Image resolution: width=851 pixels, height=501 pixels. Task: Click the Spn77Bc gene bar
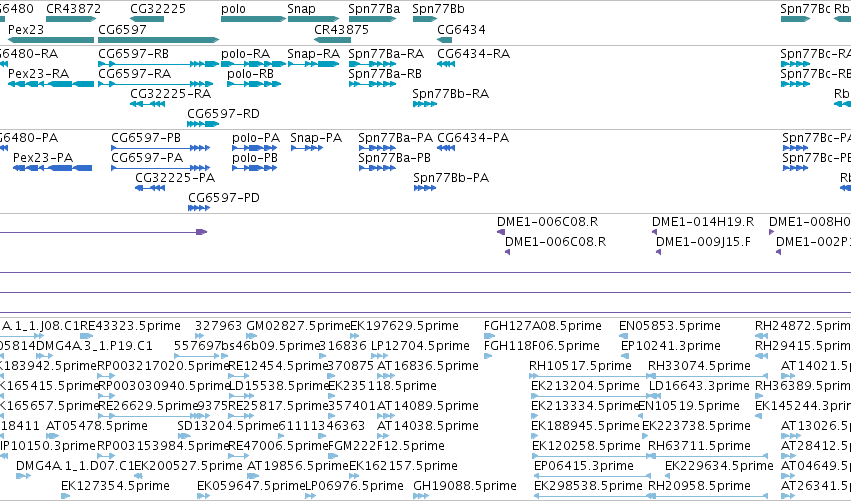tap(795, 19)
